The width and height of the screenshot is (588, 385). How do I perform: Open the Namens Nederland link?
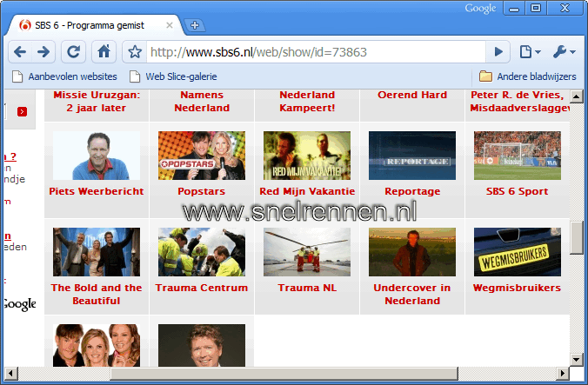coord(202,102)
